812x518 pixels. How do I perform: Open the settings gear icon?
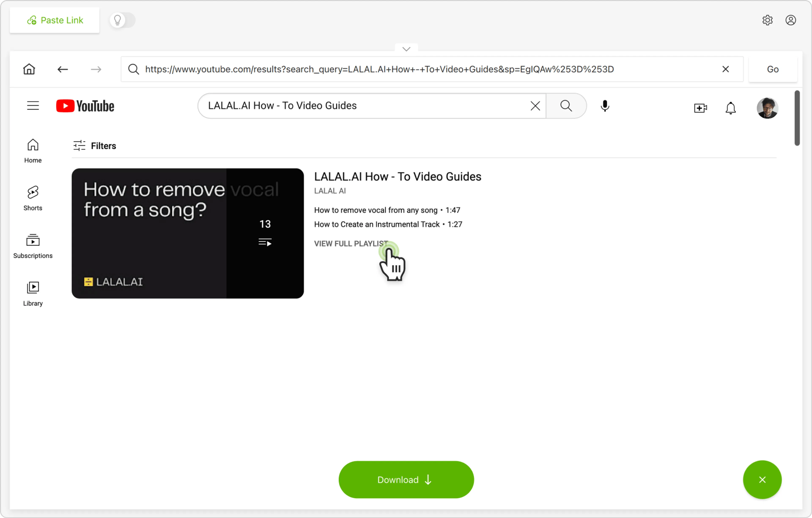point(767,20)
